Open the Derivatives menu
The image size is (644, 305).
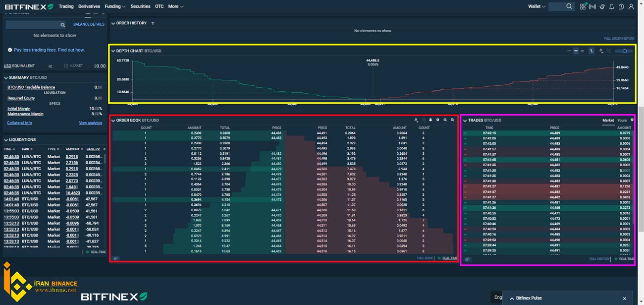click(x=89, y=6)
